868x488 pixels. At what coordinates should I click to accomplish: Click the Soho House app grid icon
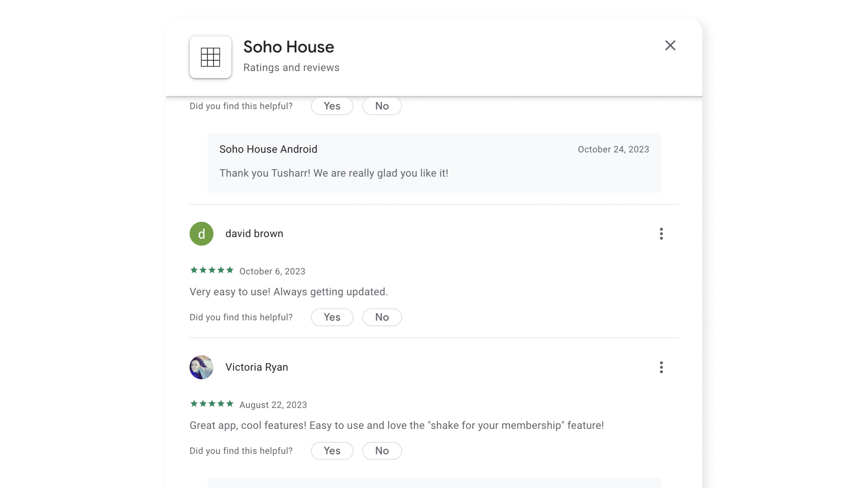pos(210,57)
